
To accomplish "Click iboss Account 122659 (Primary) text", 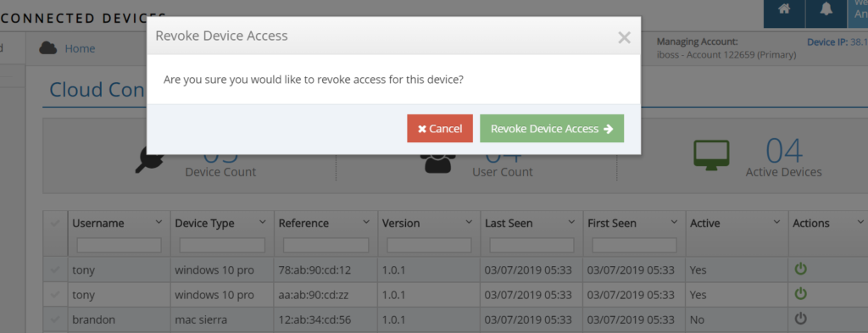I will 726,55.
